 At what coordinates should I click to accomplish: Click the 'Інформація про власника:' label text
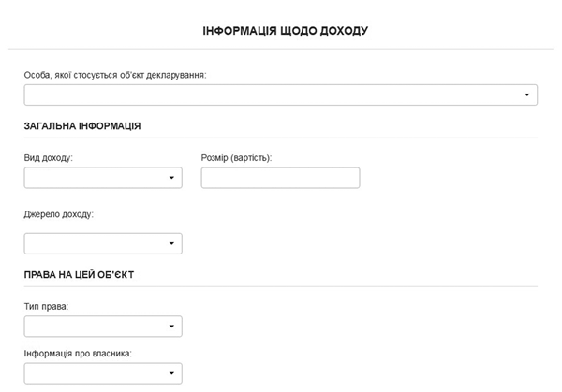tap(78, 353)
